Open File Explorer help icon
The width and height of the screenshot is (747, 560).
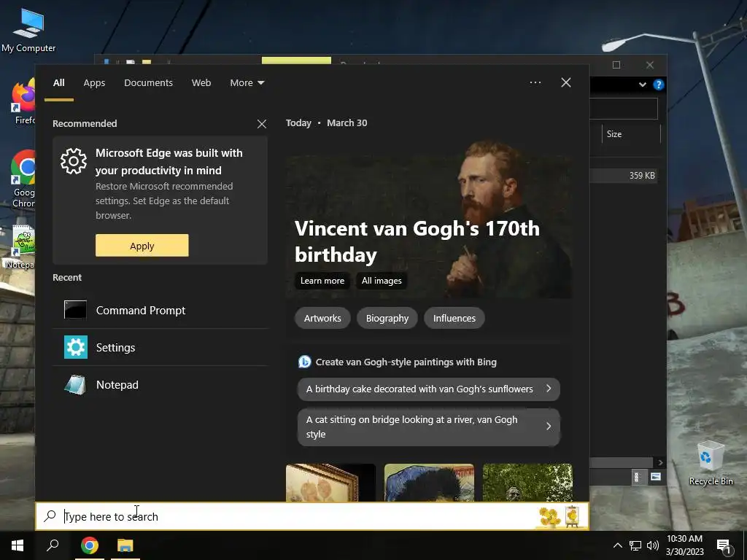coord(659,85)
